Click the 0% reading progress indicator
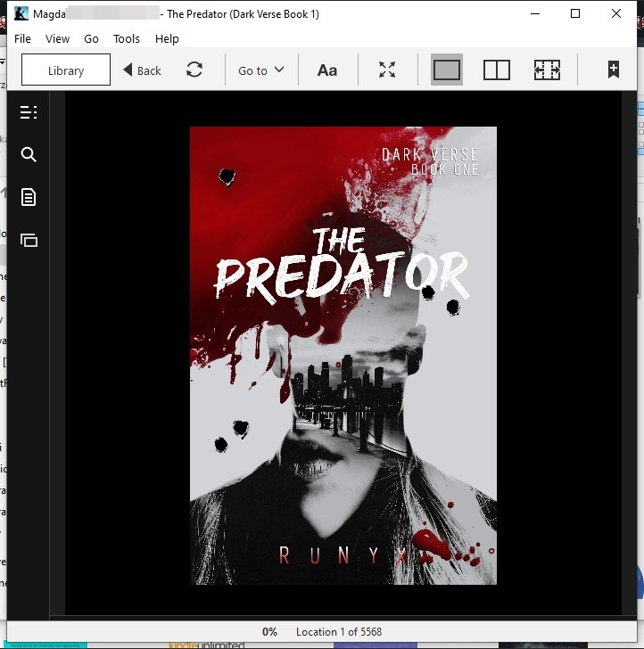Image resolution: width=644 pixels, height=649 pixels. click(x=269, y=631)
